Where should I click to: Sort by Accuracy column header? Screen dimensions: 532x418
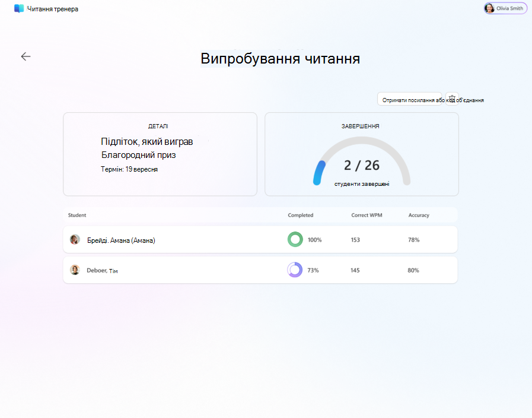pos(419,215)
